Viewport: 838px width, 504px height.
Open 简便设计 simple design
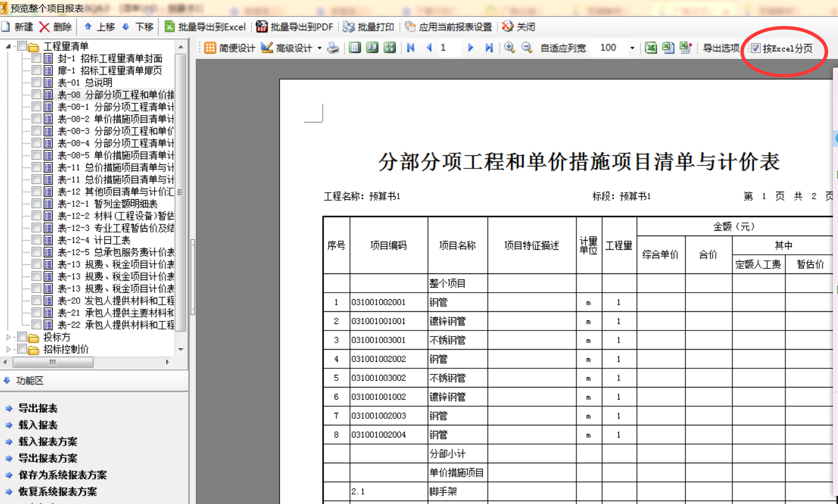pyautogui.click(x=230, y=48)
